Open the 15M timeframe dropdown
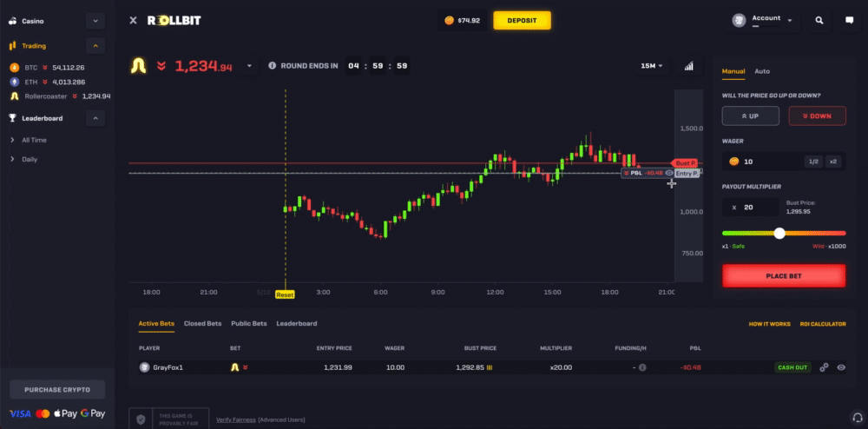Image resolution: width=868 pixels, height=429 pixels. pos(652,66)
